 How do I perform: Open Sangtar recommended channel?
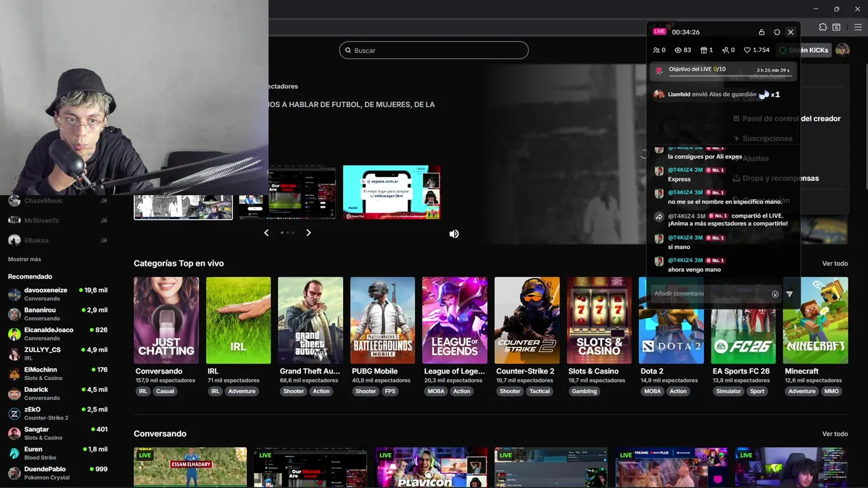pos(58,433)
